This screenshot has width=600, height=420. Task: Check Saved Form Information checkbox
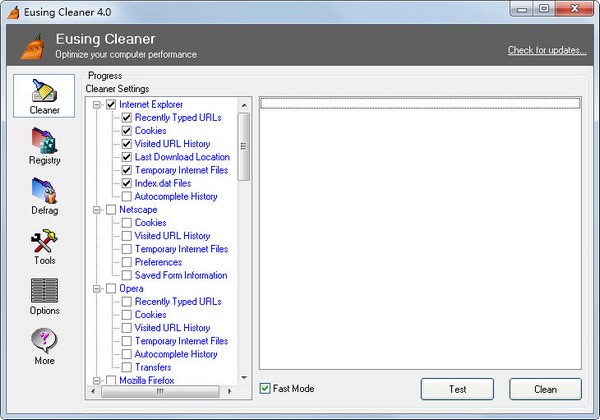(x=127, y=275)
